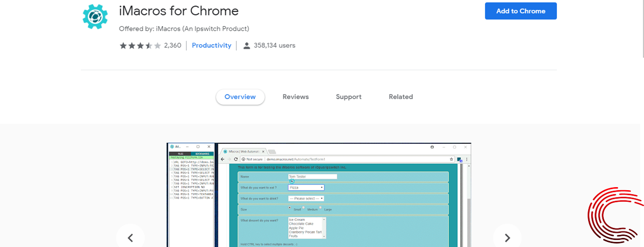
Task: Click the Offered by iMacros text
Action: tap(184, 29)
